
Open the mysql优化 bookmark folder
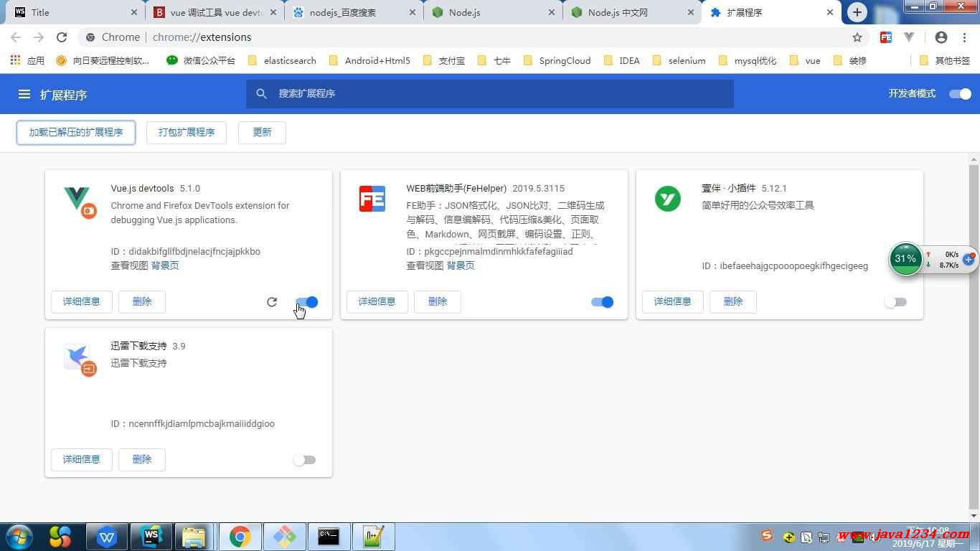(x=747, y=61)
